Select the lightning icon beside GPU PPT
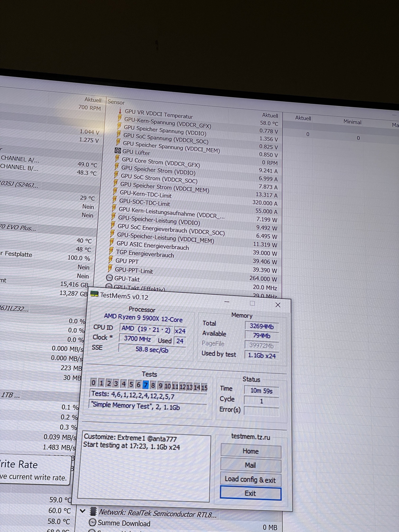Viewport: 399px width, 532px height. pyautogui.click(x=111, y=260)
